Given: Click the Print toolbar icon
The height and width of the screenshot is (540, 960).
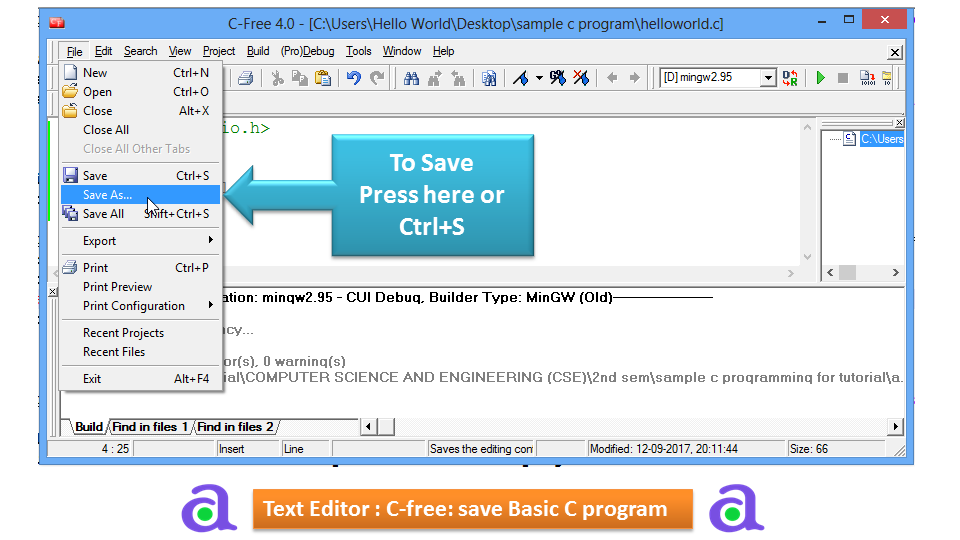Looking at the screenshot, I should (246, 78).
